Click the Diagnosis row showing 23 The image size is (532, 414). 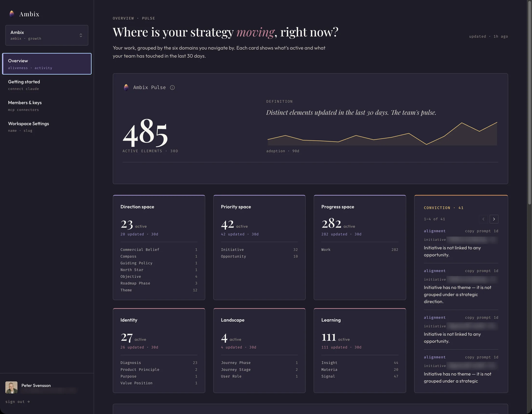coord(159,363)
